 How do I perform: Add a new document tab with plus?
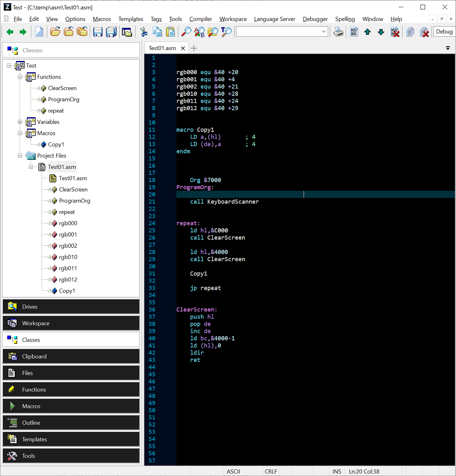click(x=194, y=48)
